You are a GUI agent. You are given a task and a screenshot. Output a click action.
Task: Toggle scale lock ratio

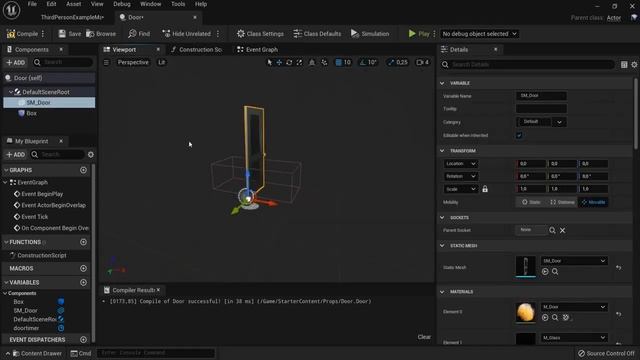coord(485,189)
